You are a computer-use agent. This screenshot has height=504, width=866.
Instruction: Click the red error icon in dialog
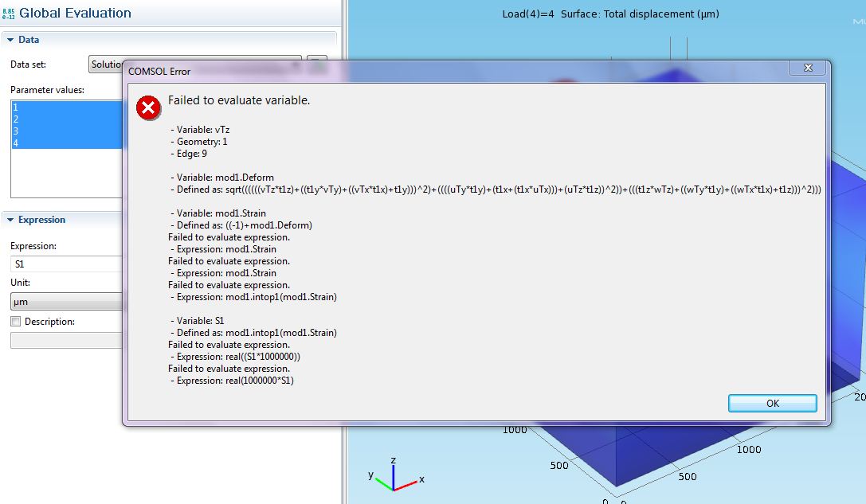[148, 107]
